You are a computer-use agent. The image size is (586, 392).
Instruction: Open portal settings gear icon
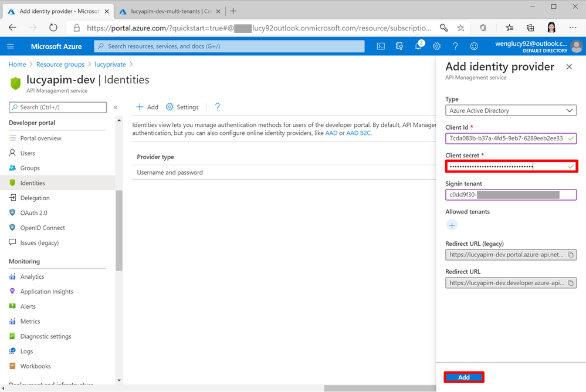coord(436,46)
